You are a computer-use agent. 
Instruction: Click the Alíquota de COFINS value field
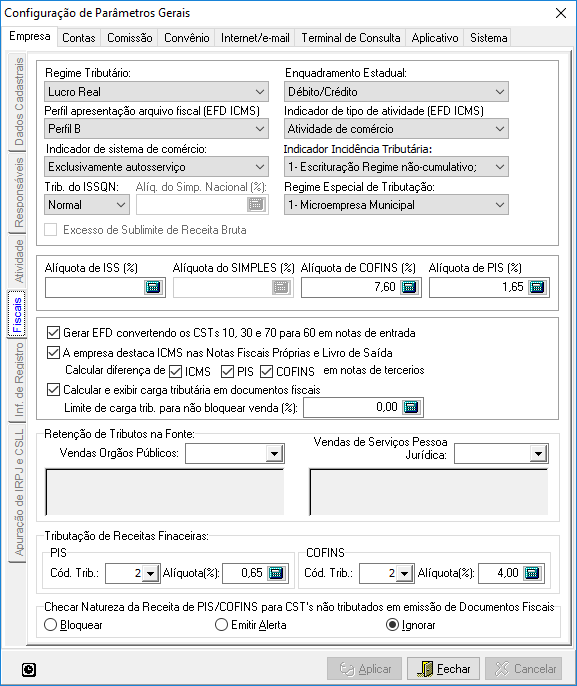[351, 287]
